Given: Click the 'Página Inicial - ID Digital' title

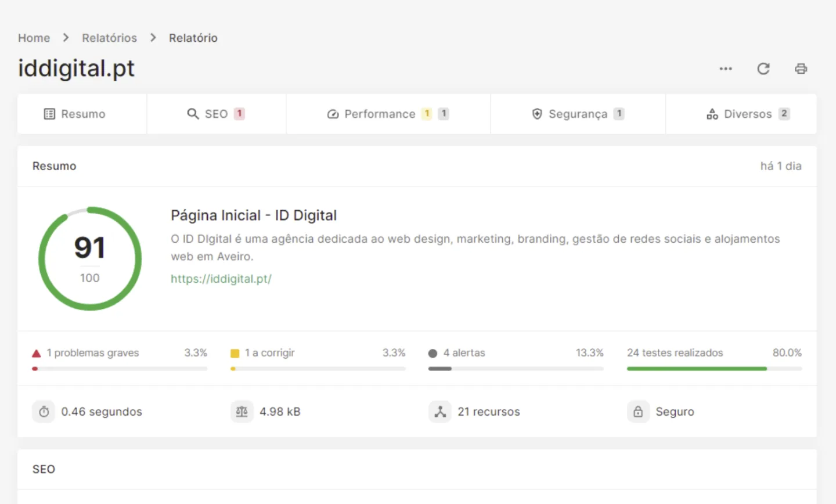Looking at the screenshot, I should 254,215.
